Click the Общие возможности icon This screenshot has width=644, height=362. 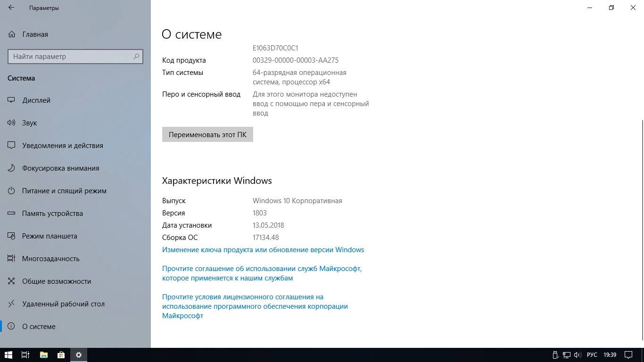[x=12, y=281]
